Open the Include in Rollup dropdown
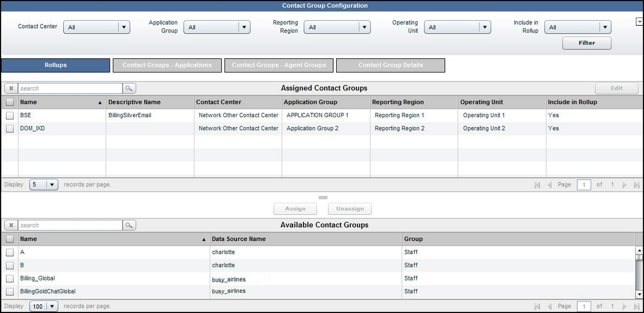The width and height of the screenshot is (644, 313). (x=605, y=27)
